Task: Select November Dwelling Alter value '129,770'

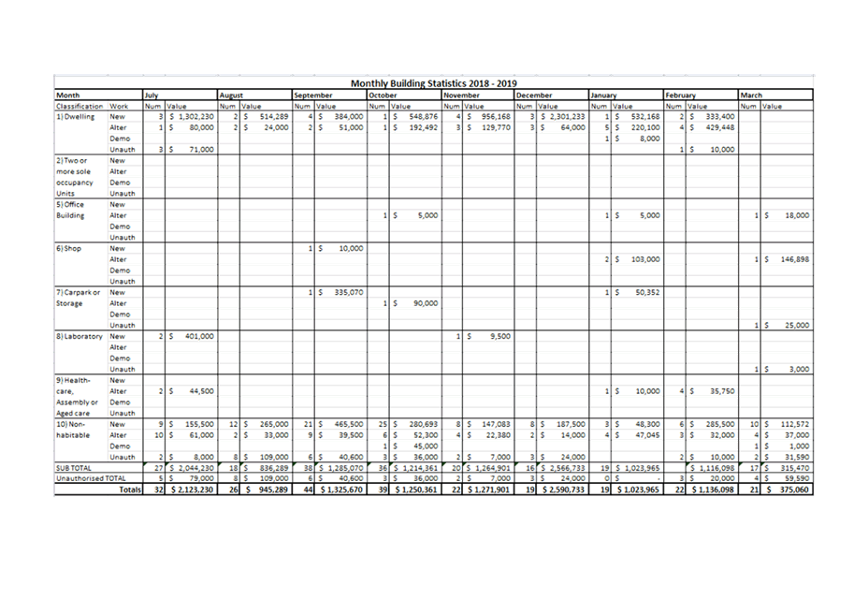Action: [496, 127]
